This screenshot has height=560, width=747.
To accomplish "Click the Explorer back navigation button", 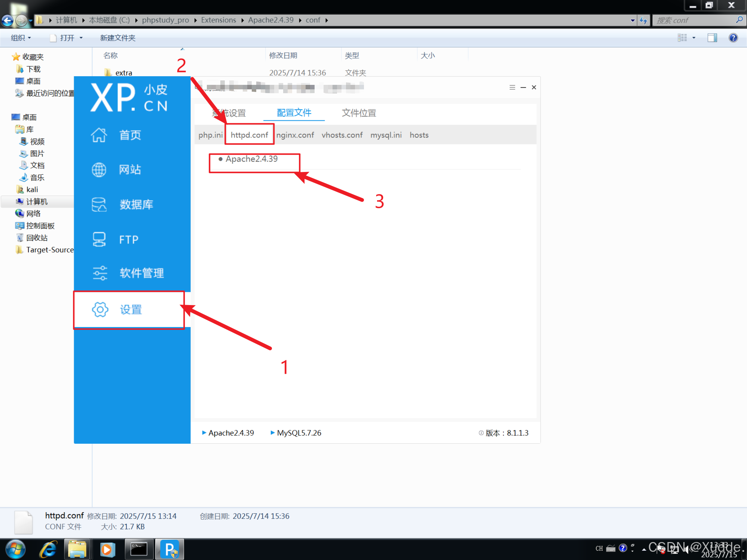I will pyautogui.click(x=7, y=20).
